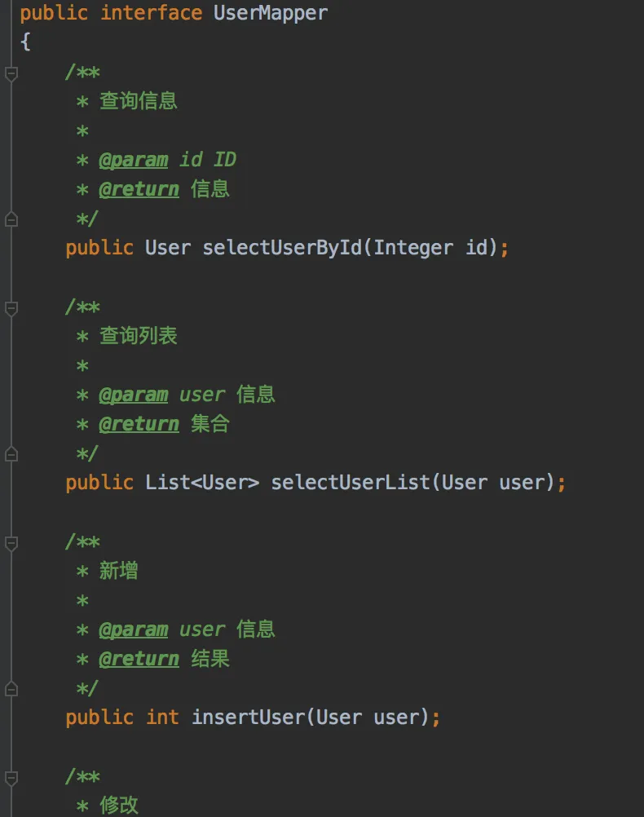Collapse the 查询列表 Javadoc using its top fold marker
644x817 pixels.
[x=11, y=309]
